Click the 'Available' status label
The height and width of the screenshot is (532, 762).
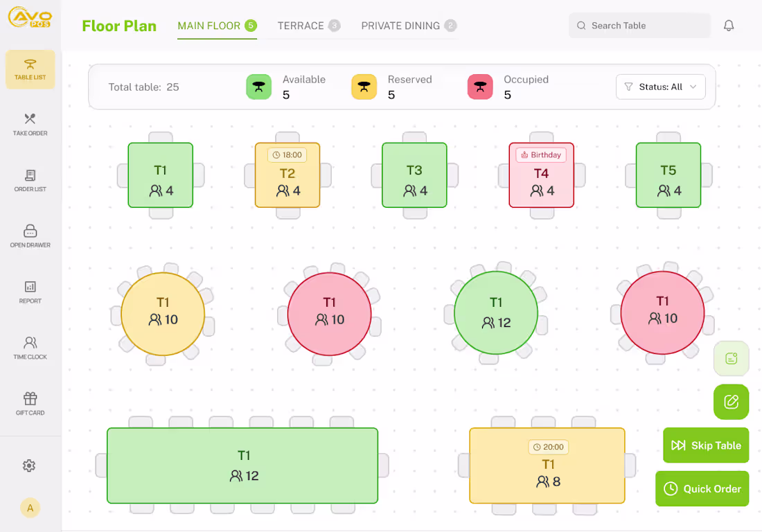pos(304,80)
